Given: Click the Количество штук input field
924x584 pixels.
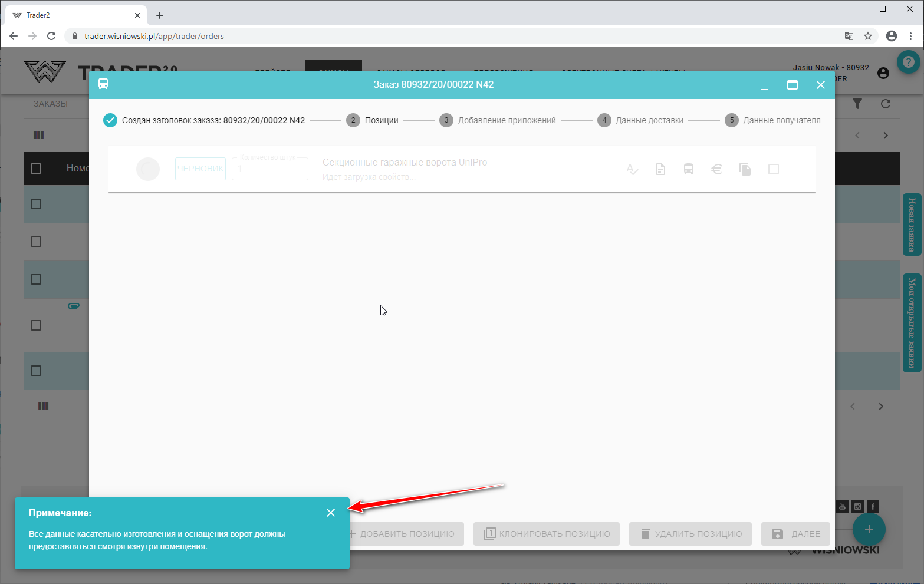Looking at the screenshot, I should [x=270, y=169].
